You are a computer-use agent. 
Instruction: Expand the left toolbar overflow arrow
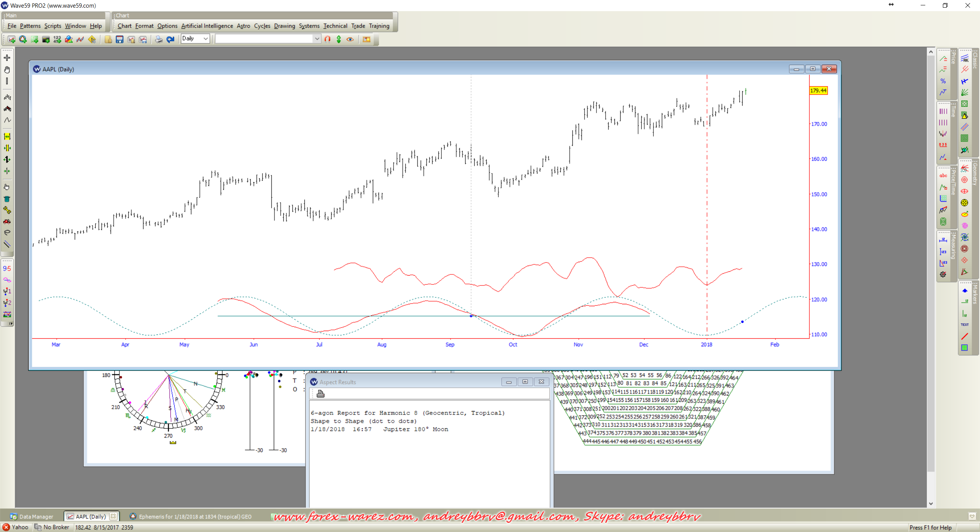[11, 324]
